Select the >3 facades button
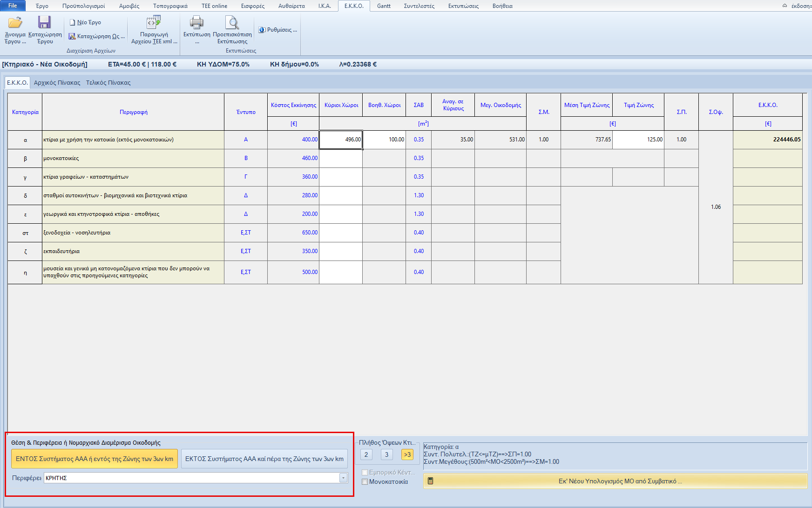 (407, 455)
